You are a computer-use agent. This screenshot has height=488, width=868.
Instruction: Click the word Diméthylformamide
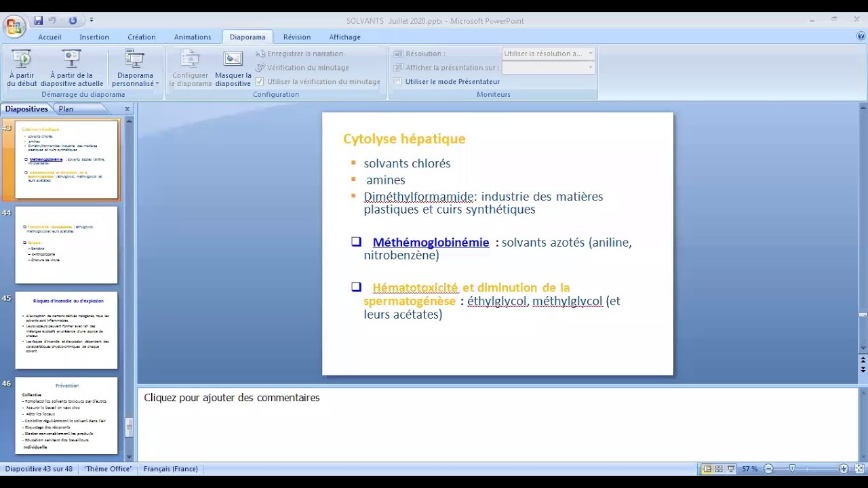point(418,197)
